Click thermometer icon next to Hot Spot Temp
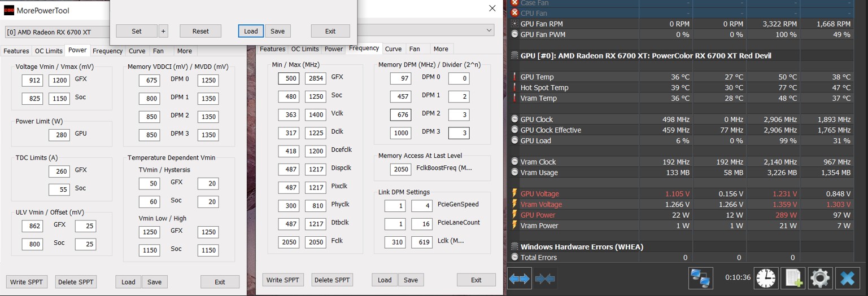868x296 pixels. pyautogui.click(x=514, y=87)
